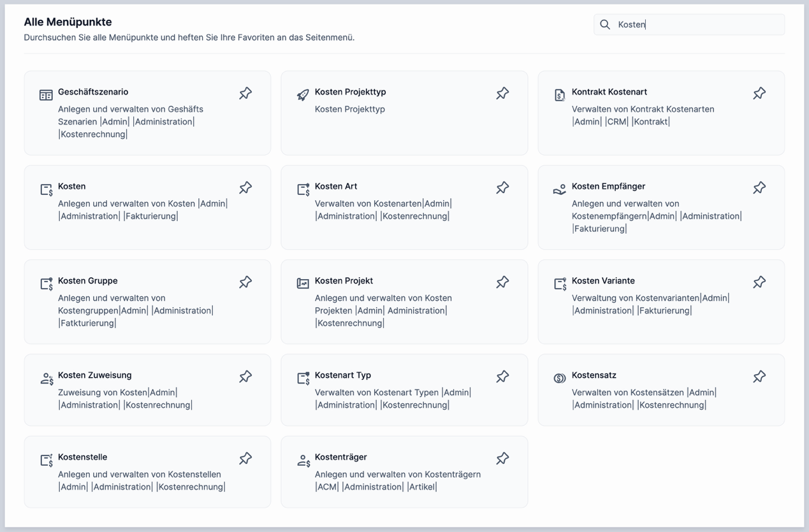Pin the Kostenstelle card
809x532 pixels.
coord(245,457)
